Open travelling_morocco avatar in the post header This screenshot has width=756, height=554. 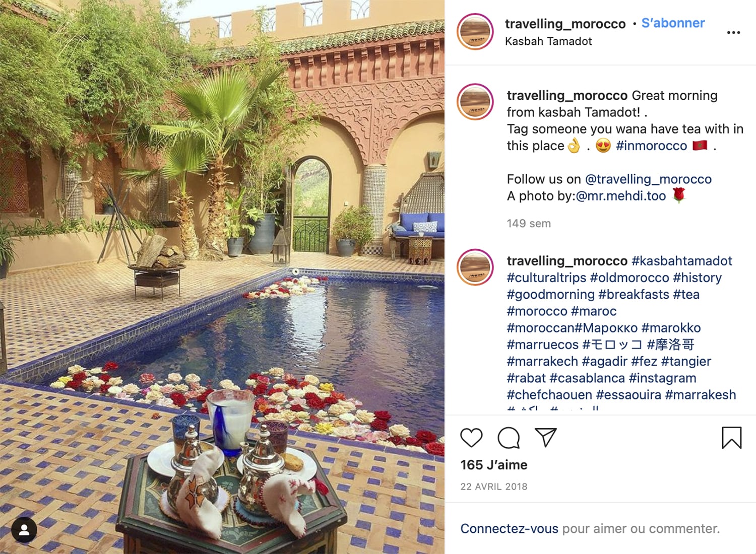pyautogui.click(x=475, y=32)
